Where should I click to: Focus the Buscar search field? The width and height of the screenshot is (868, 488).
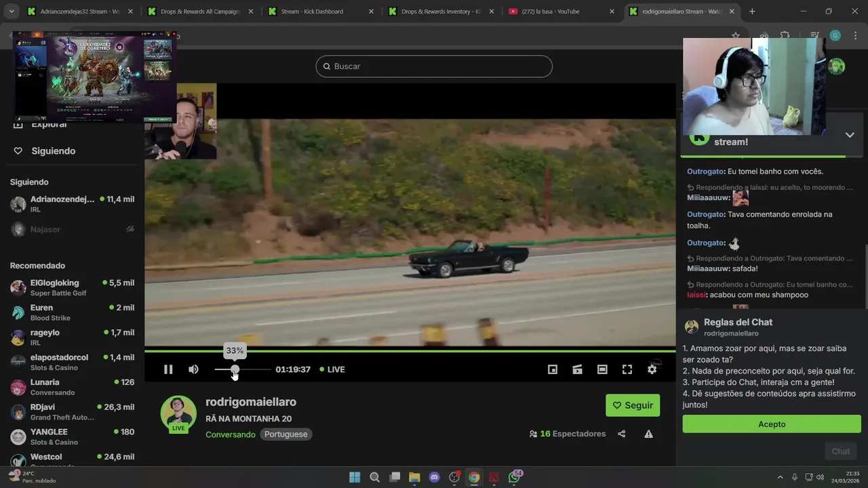tap(434, 66)
